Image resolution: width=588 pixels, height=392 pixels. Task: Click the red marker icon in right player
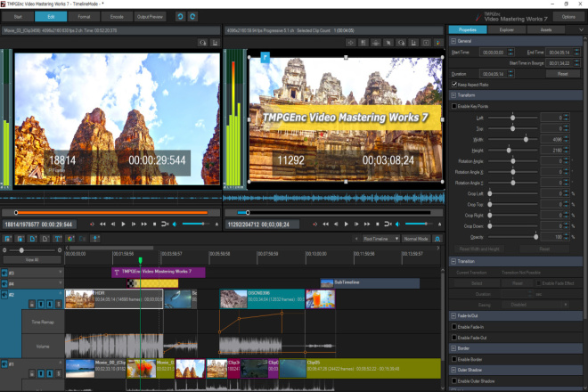click(314, 224)
